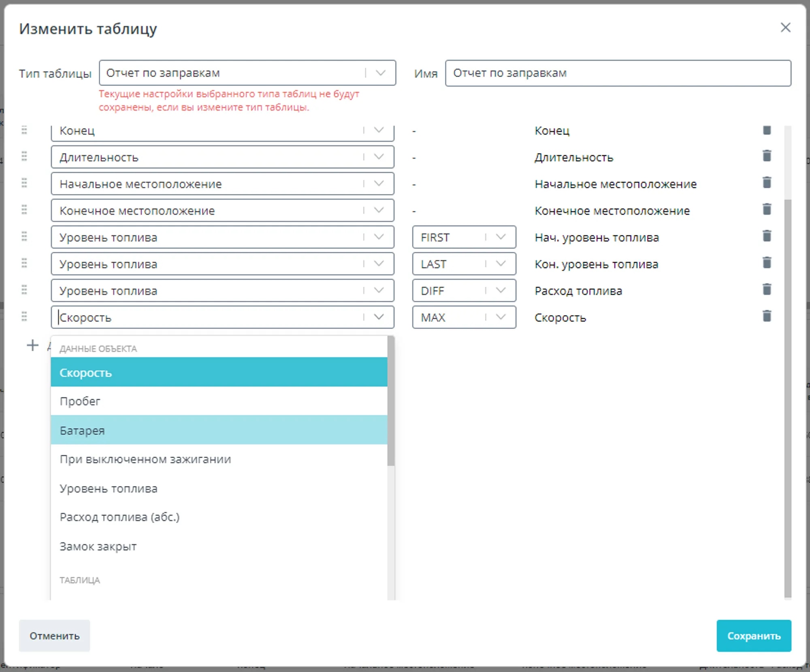Remove the Начальное местоположение row via trash icon
This screenshot has width=810, height=672.
click(767, 183)
